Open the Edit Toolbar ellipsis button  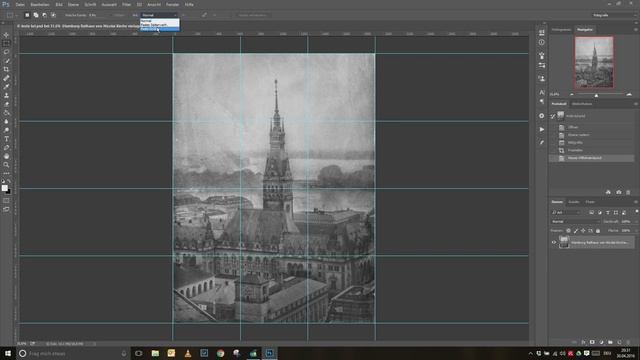(6, 173)
